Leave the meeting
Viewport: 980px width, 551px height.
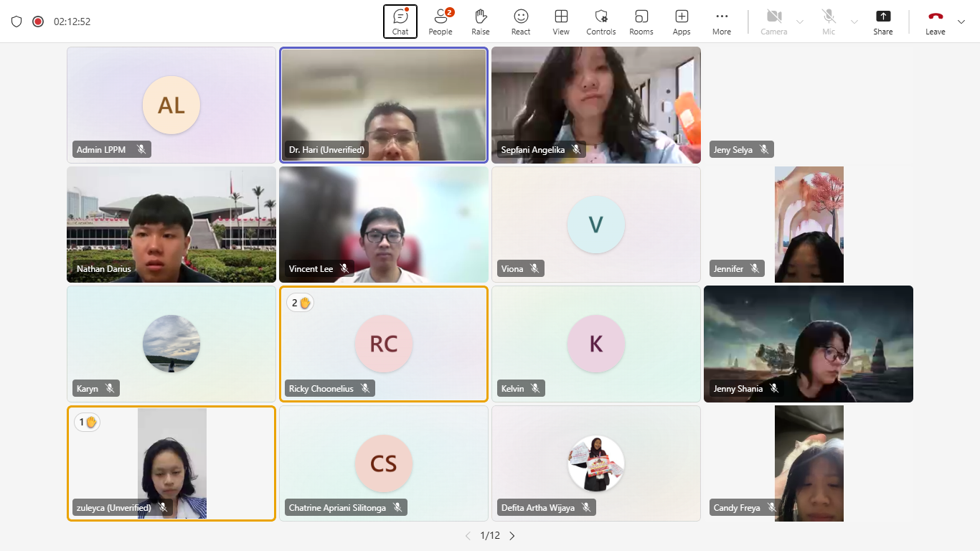(x=936, y=22)
